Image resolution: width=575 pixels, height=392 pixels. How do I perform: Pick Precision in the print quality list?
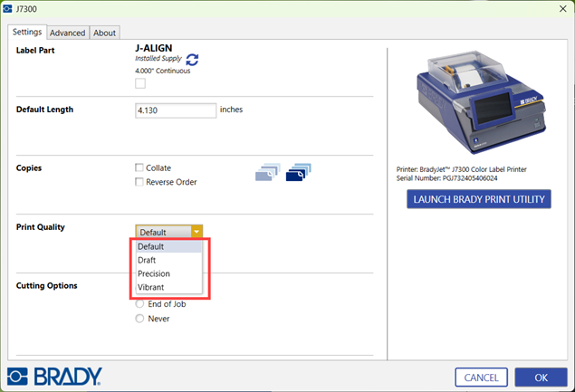(x=153, y=273)
